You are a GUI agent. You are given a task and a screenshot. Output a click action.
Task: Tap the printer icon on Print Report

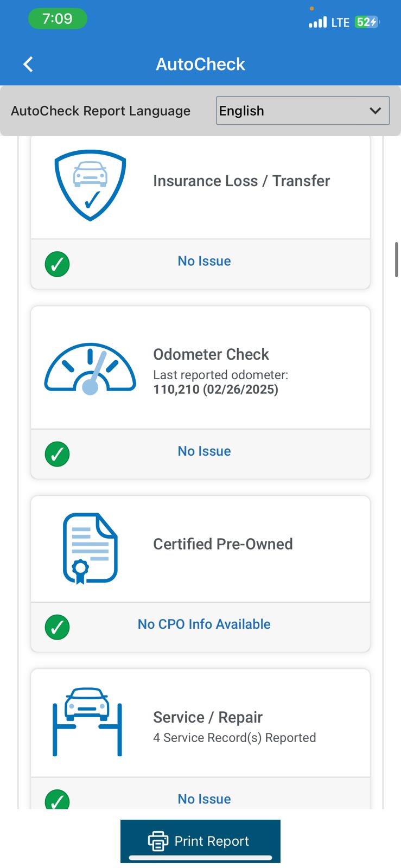[x=158, y=841]
